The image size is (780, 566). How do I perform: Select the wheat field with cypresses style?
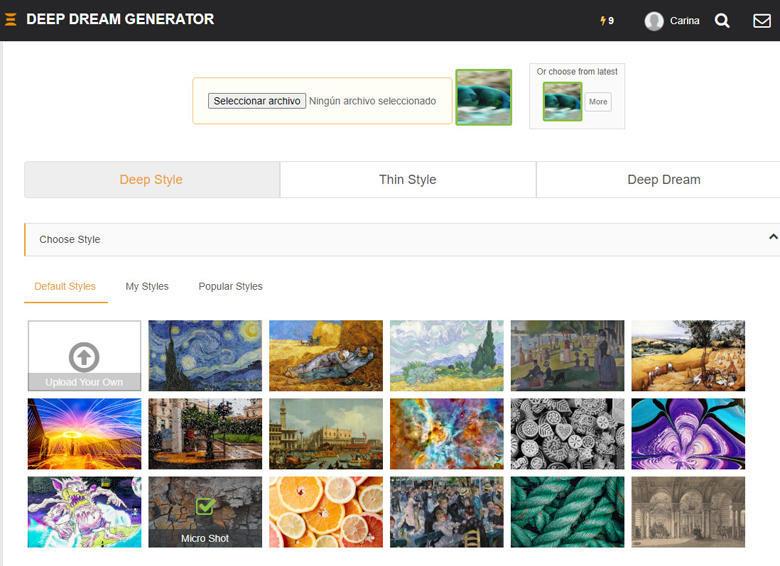tap(447, 356)
